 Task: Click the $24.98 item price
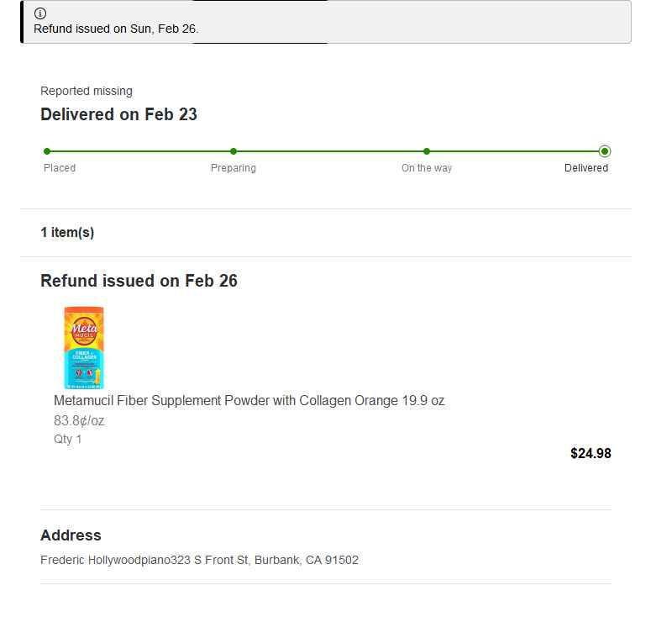point(591,454)
